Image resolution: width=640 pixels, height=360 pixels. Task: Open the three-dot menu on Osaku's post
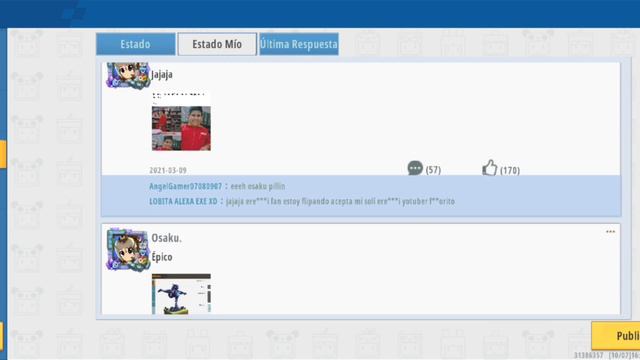610,232
